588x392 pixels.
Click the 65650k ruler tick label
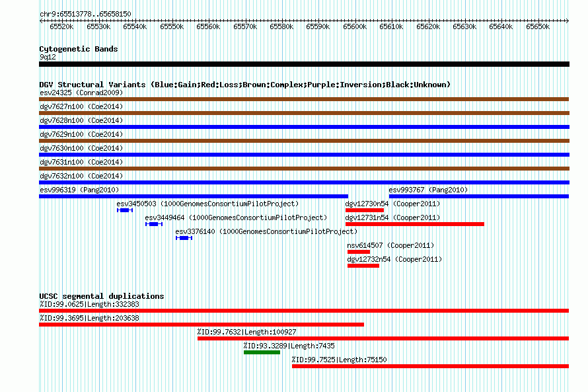[x=538, y=26]
